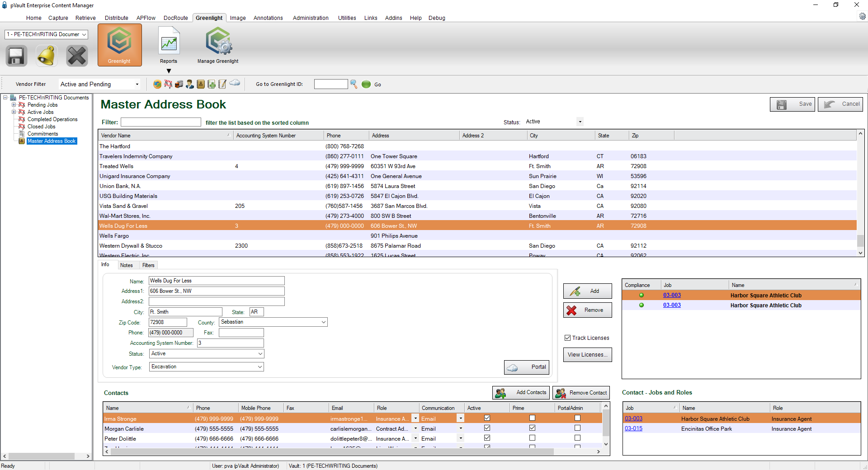The height and width of the screenshot is (470, 868).
Task: Click the Fax input field
Action: click(x=241, y=333)
